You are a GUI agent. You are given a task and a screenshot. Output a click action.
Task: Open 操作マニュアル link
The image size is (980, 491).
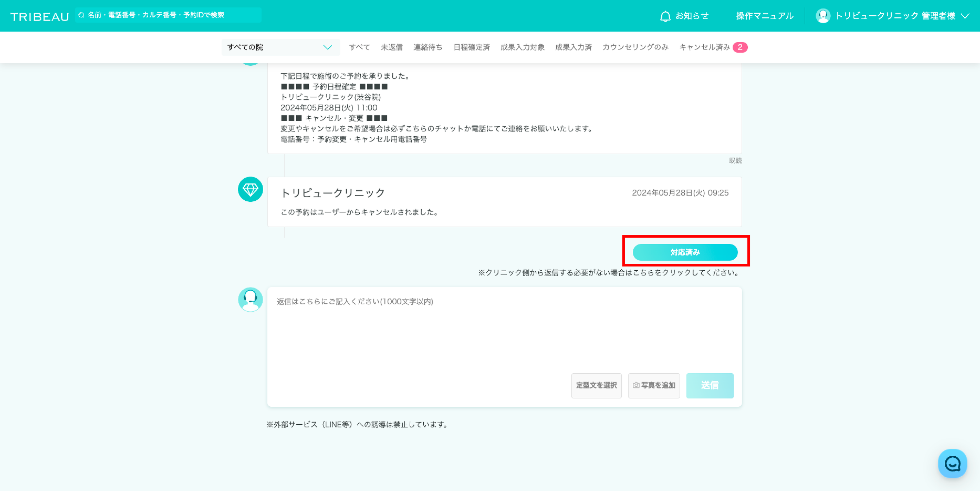[x=765, y=16]
